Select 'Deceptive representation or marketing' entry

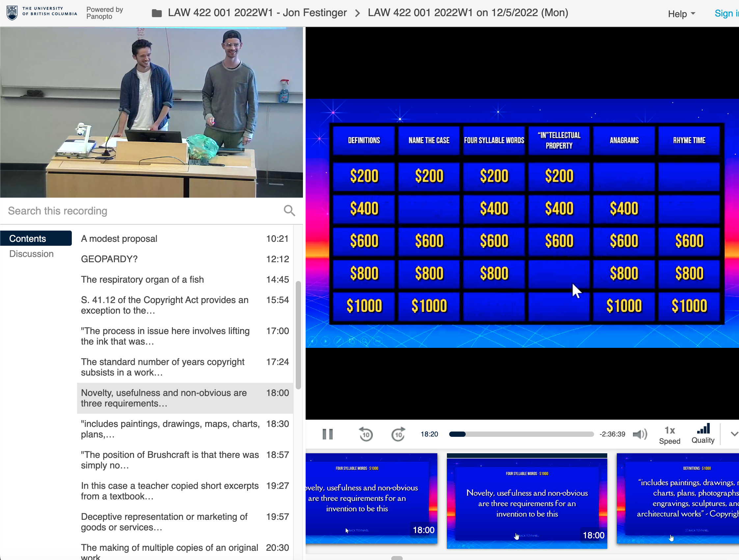pos(185,522)
